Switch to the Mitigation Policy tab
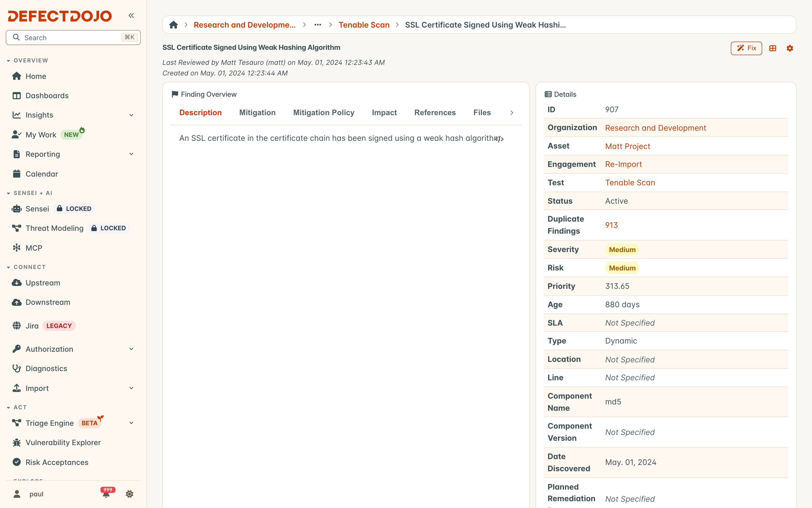This screenshot has width=812, height=508. (324, 113)
